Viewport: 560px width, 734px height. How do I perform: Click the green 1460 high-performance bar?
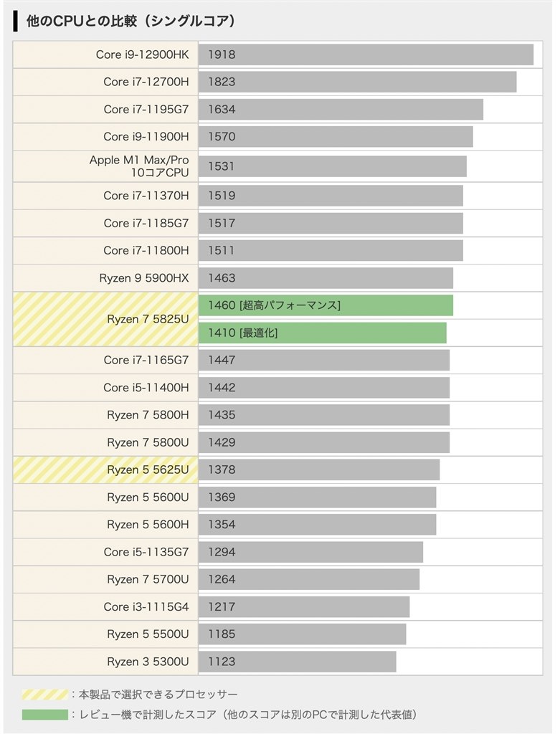(x=326, y=305)
